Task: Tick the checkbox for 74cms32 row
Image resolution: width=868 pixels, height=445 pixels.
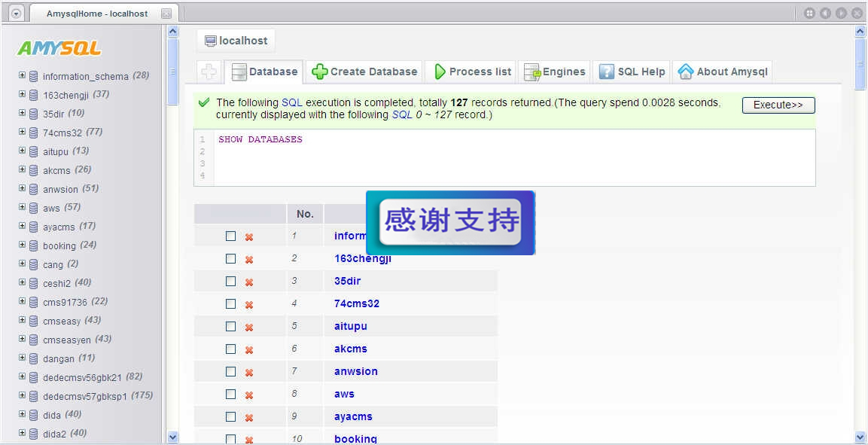Action: 231,304
